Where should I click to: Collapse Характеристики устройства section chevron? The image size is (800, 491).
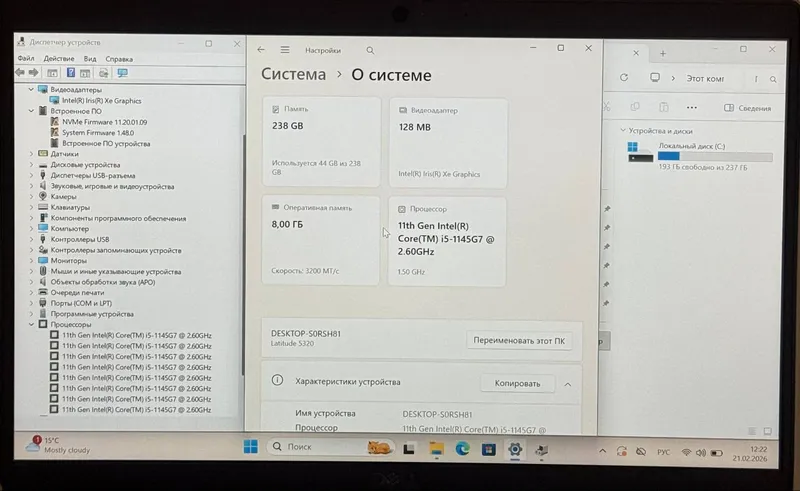pyautogui.click(x=568, y=384)
